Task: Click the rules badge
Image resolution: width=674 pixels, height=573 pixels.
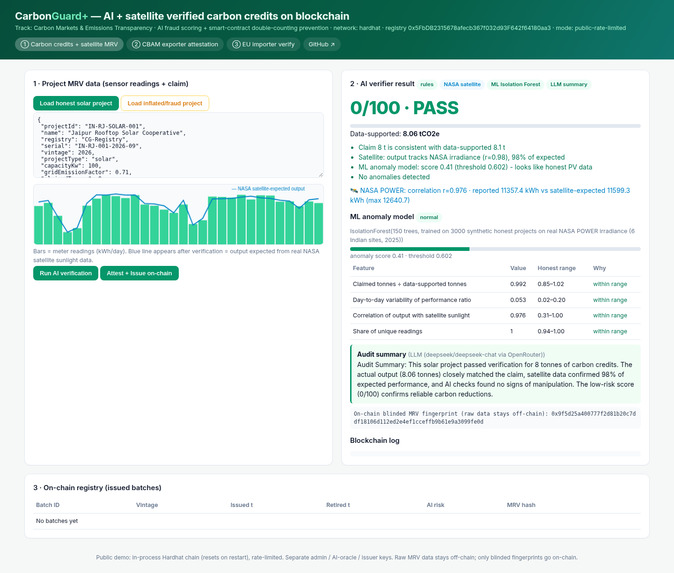Action: [x=427, y=84]
